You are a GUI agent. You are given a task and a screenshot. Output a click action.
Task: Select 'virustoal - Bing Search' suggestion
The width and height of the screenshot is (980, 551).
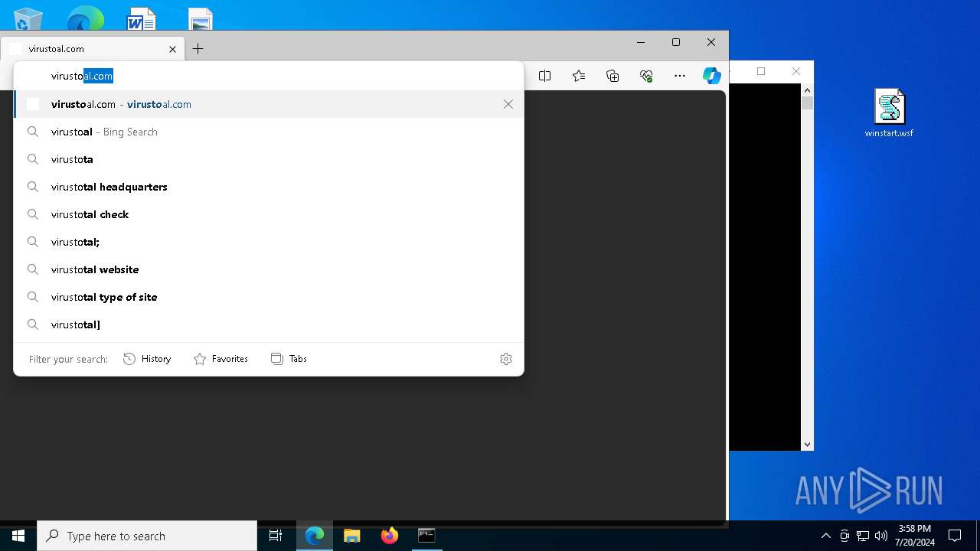point(269,132)
